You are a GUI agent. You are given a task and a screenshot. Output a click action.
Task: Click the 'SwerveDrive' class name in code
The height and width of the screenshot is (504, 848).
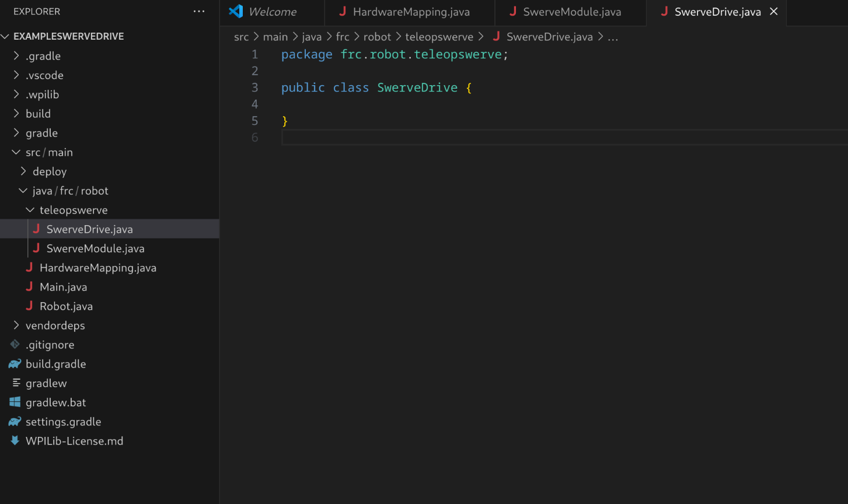417,87
